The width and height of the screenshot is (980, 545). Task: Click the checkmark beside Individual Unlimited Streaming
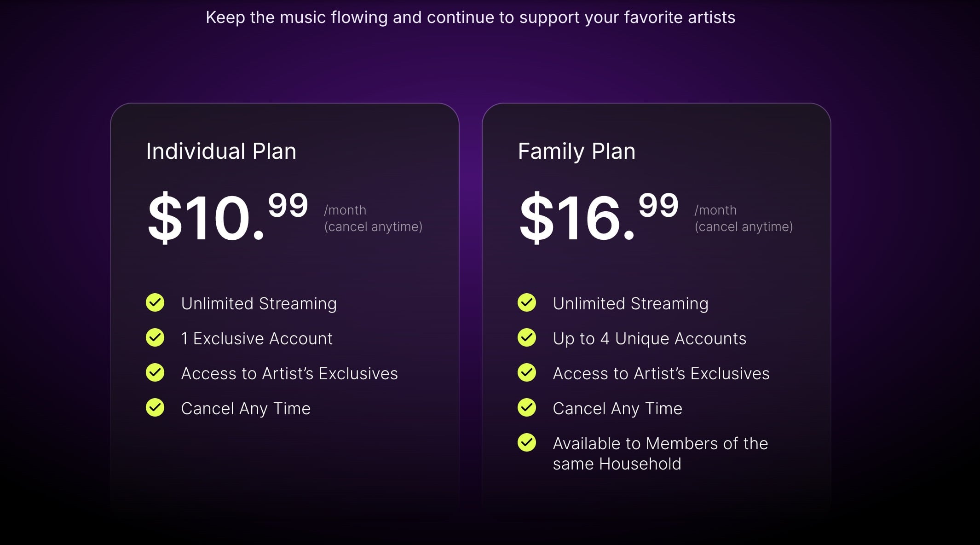click(155, 303)
